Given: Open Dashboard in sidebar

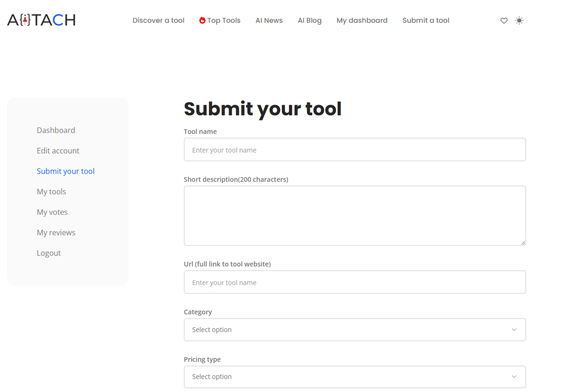Looking at the screenshot, I should 56,130.
